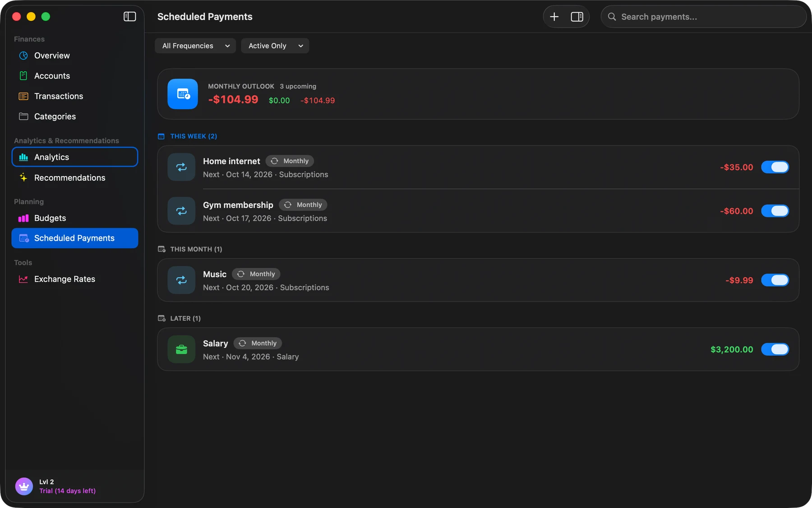
Task: Select Categories in the sidebar
Action: 75,117
